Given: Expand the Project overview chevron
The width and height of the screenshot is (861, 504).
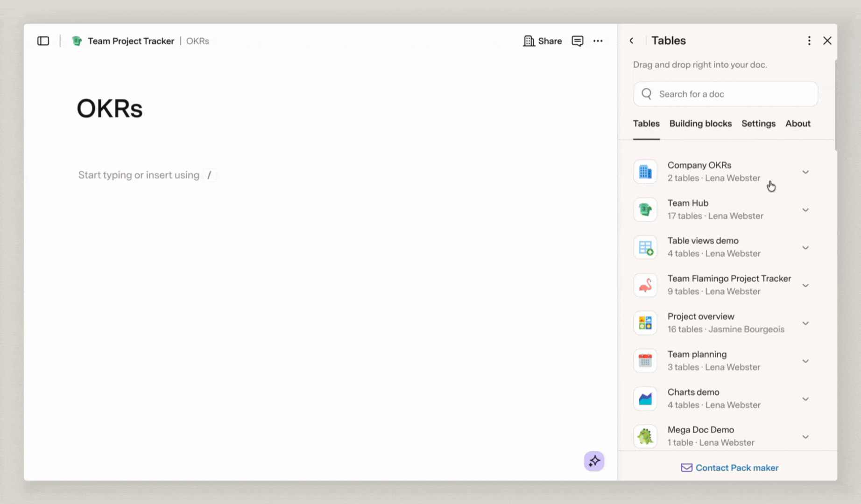Looking at the screenshot, I should [805, 323].
